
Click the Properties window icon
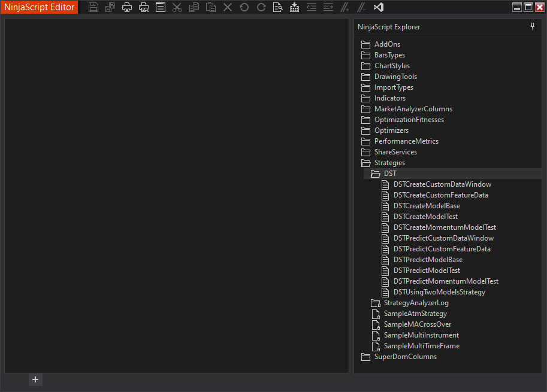[161, 7]
